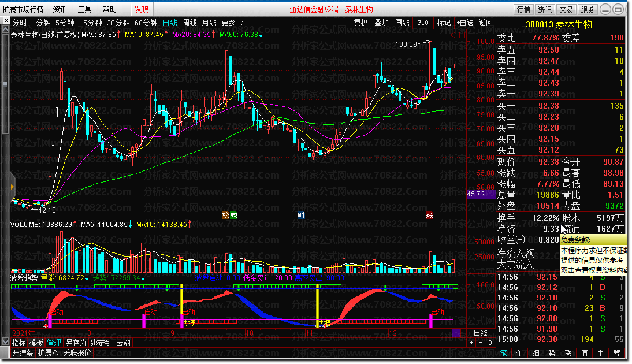Add stock via +自选 button
Screen dimensions: 632x364
(464, 23)
